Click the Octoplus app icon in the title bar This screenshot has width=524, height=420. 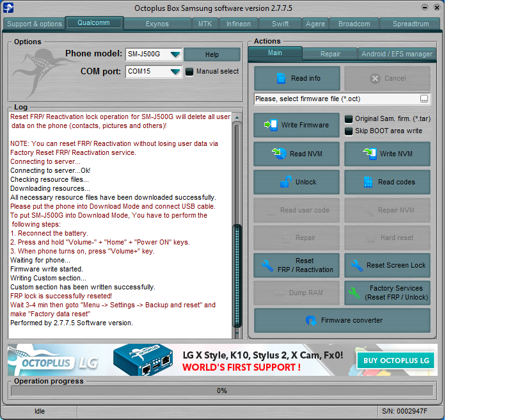8,7
